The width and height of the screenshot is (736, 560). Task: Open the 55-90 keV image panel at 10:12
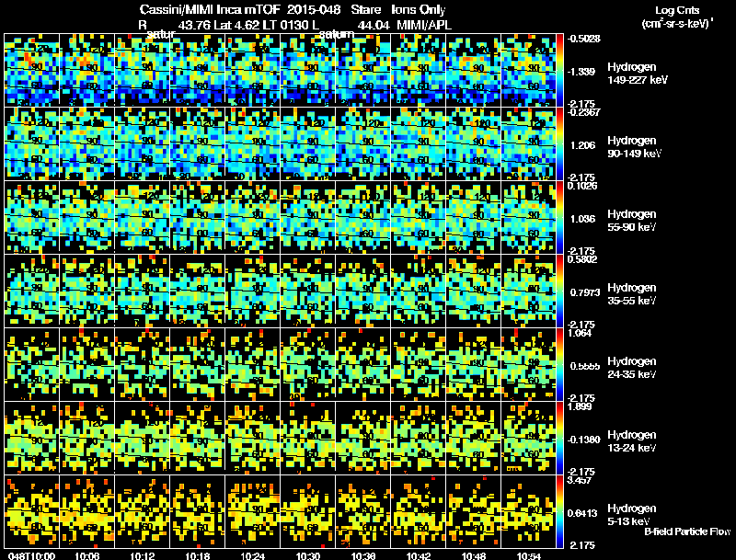pos(143,218)
